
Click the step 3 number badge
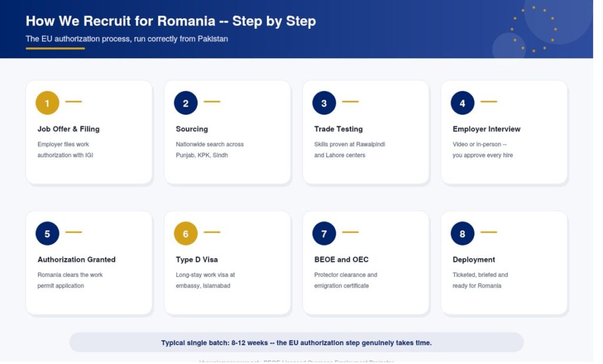(324, 102)
